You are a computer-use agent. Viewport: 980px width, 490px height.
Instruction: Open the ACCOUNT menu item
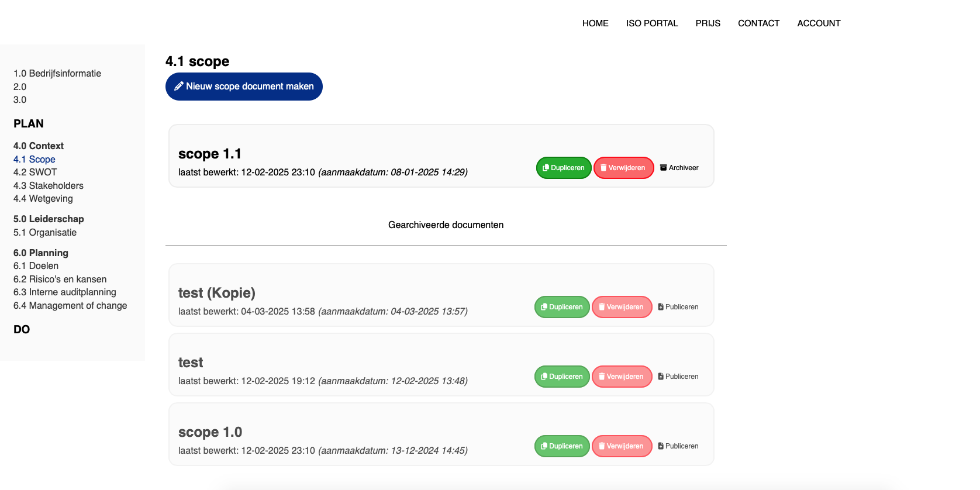(x=819, y=23)
